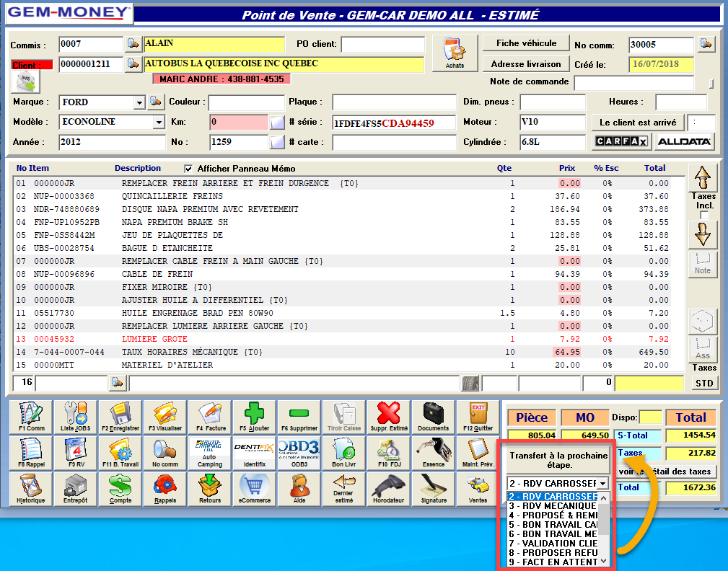Select 3 - RDV MECANIQUE option

click(x=553, y=506)
